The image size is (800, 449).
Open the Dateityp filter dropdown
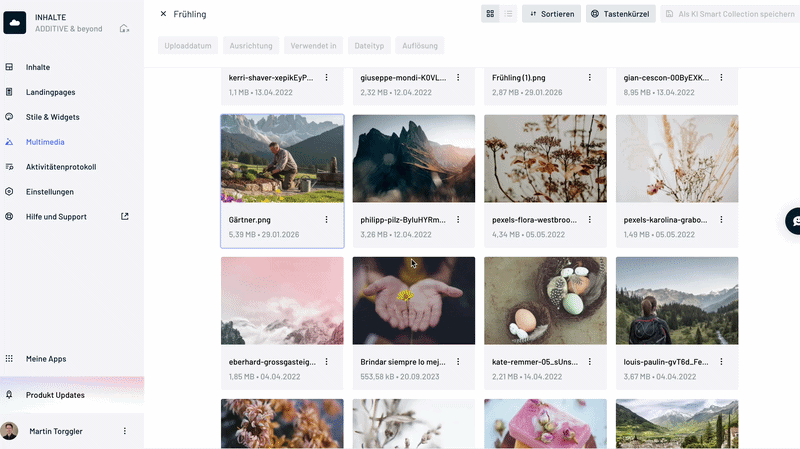(369, 45)
